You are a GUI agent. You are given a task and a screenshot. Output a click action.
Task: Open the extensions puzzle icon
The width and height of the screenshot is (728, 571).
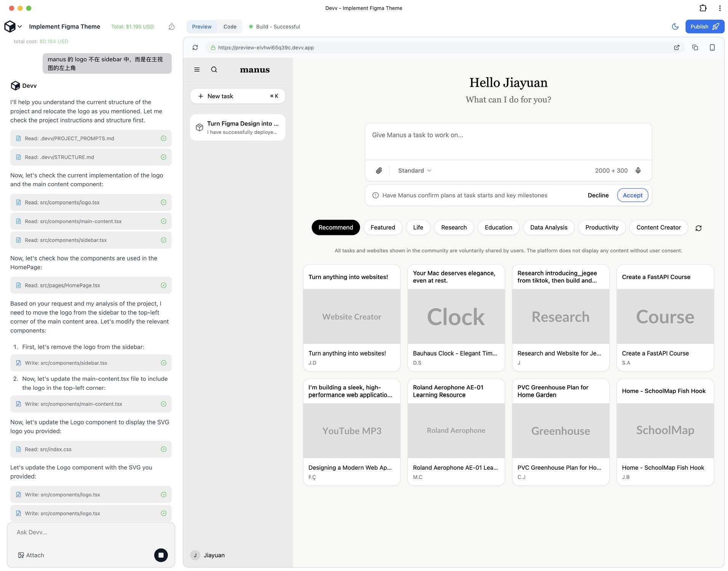tap(703, 8)
